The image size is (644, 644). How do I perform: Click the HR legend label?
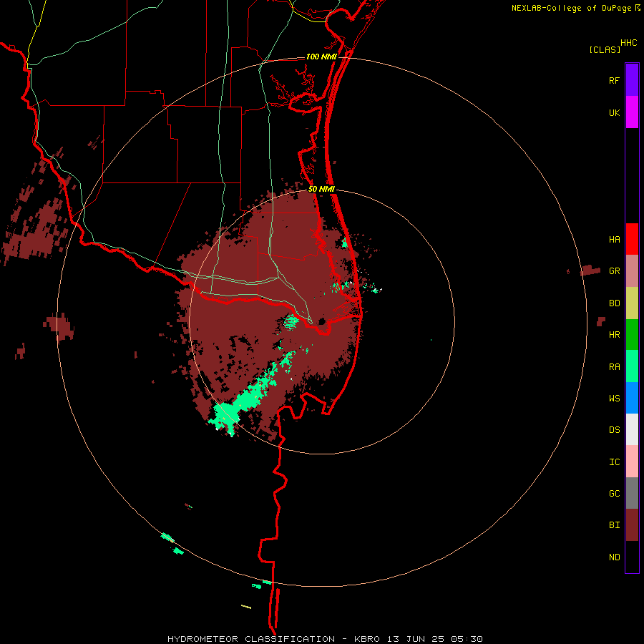coord(615,335)
